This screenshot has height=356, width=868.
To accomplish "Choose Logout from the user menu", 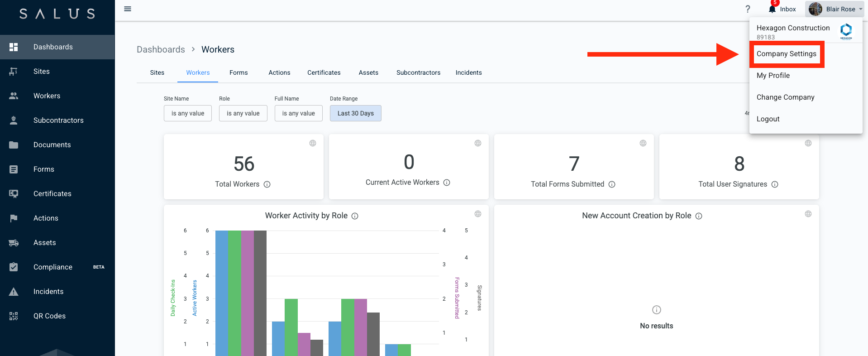I will tap(768, 119).
